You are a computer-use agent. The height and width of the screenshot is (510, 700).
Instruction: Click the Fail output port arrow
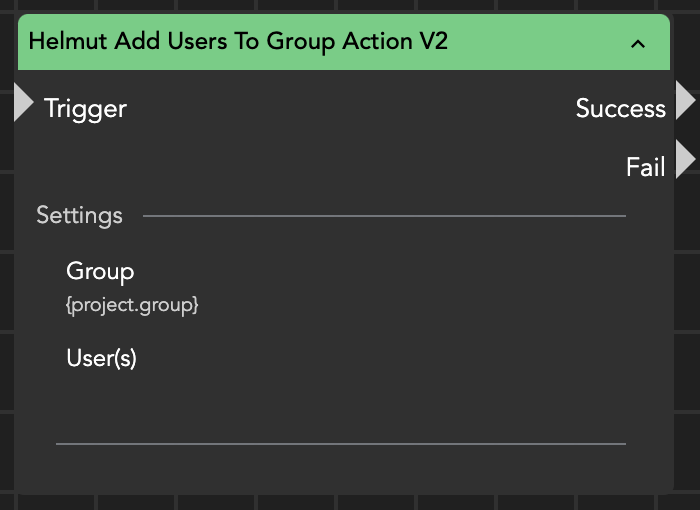(685, 160)
